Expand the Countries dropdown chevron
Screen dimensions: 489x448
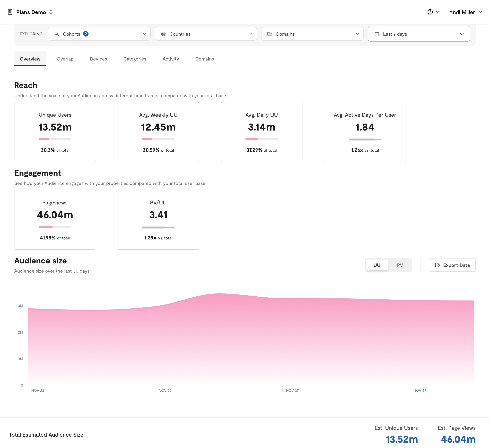pos(251,34)
